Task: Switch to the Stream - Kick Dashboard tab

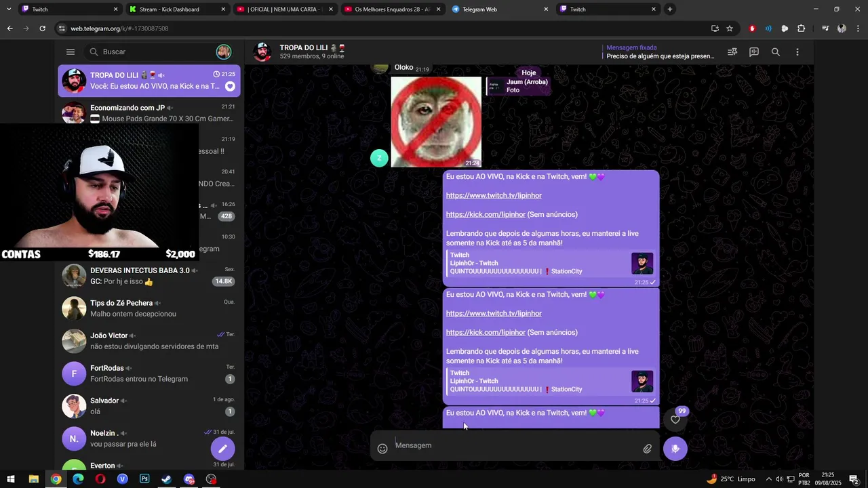Action: 178,9
